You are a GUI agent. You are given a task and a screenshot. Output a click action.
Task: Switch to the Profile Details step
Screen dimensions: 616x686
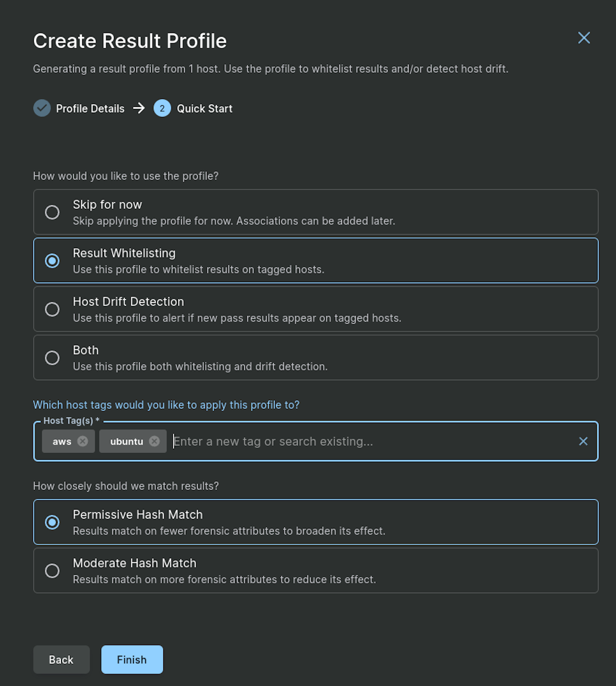click(x=90, y=108)
